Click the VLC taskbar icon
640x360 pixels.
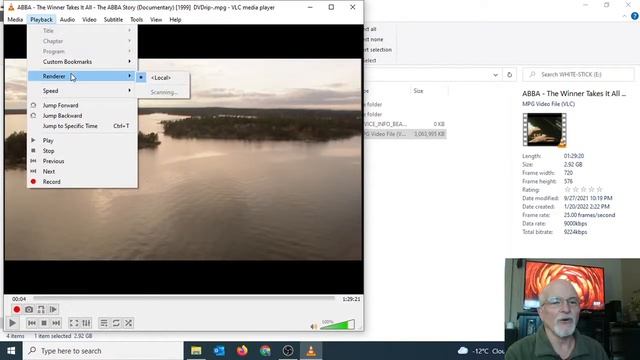tap(311, 351)
